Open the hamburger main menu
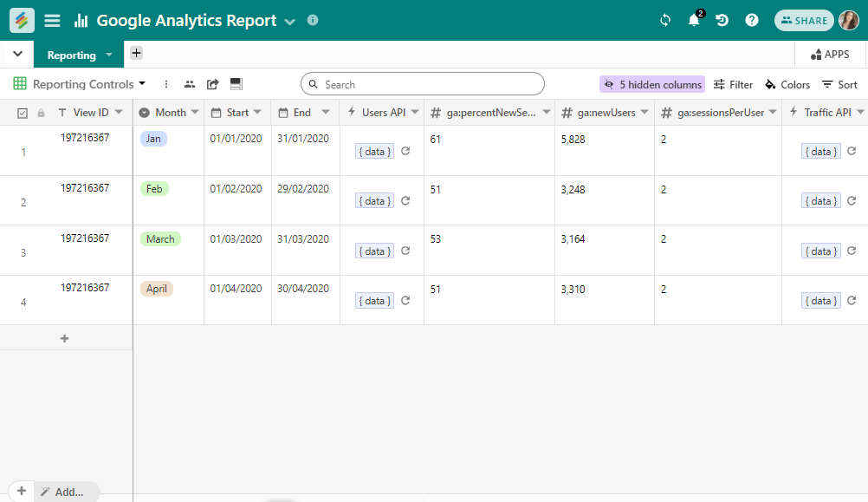This screenshot has width=868, height=502. pyautogui.click(x=53, y=21)
